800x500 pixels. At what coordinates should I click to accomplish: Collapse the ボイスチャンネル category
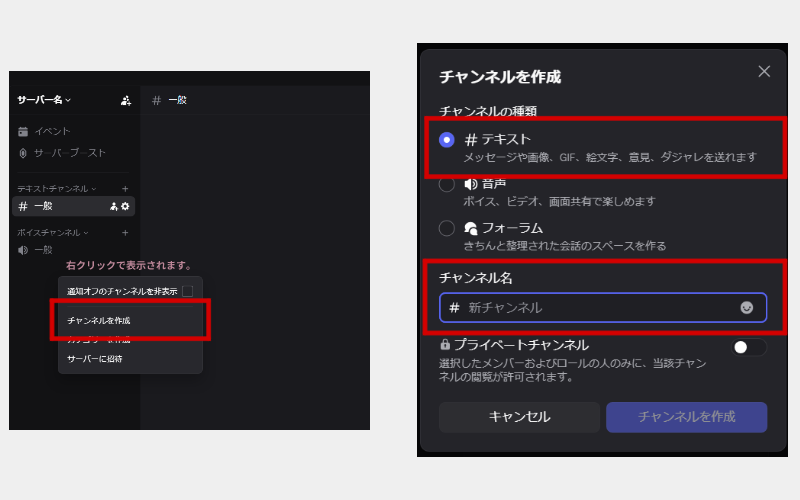[x=53, y=233]
